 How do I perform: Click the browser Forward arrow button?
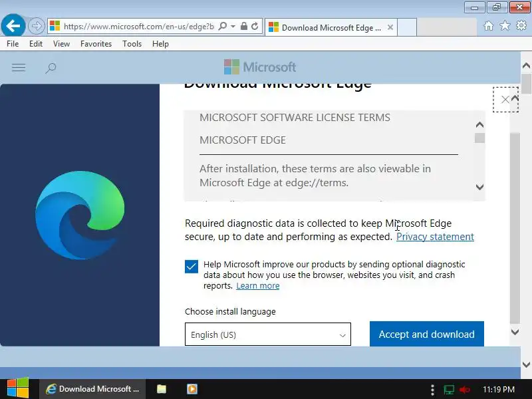tap(36, 26)
